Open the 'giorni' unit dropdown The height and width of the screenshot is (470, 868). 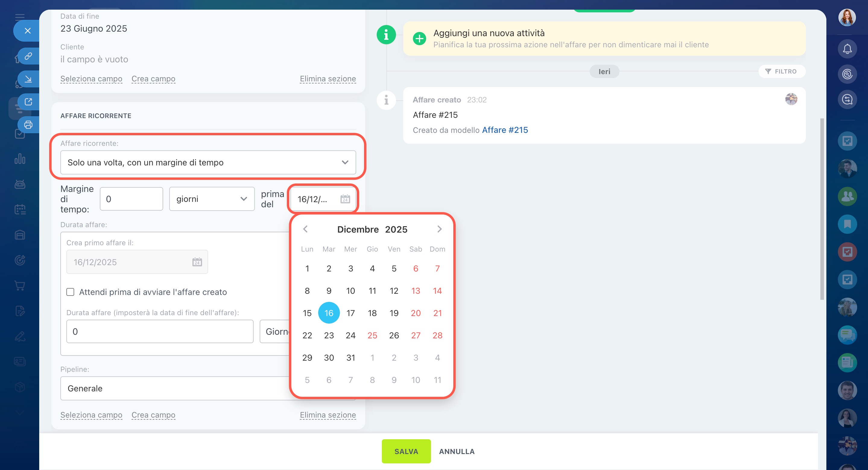pos(212,199)
